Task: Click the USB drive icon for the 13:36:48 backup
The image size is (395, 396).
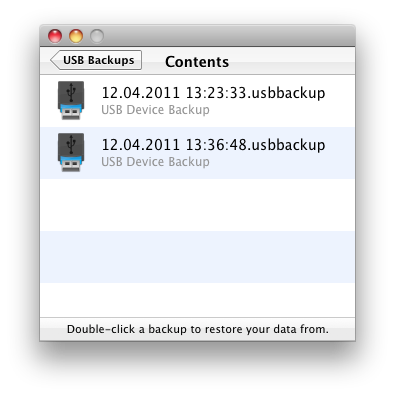Action: (x=71, y=152)
